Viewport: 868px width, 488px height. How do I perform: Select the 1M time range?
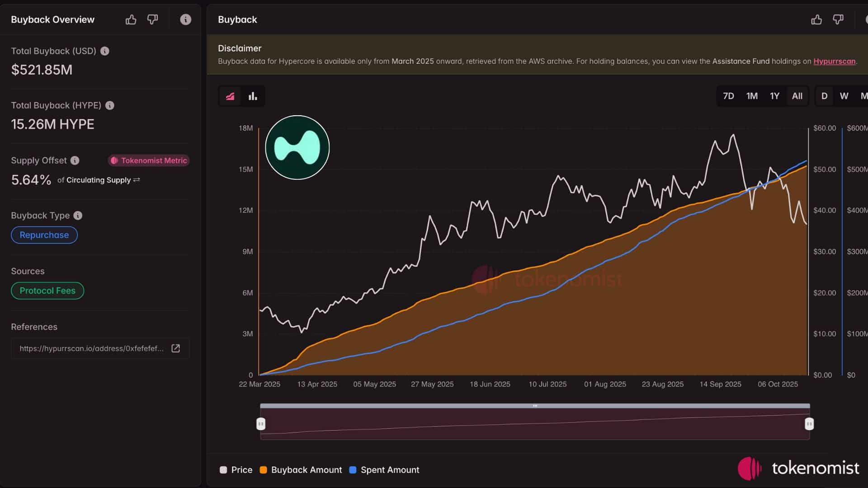(752, 96)
